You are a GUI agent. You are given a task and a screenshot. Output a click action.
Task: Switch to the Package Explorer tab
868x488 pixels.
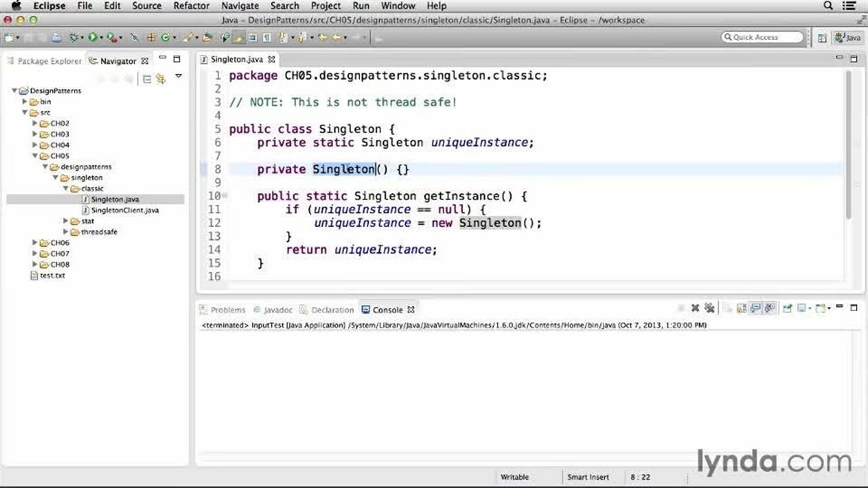click(x=44, y=61)
